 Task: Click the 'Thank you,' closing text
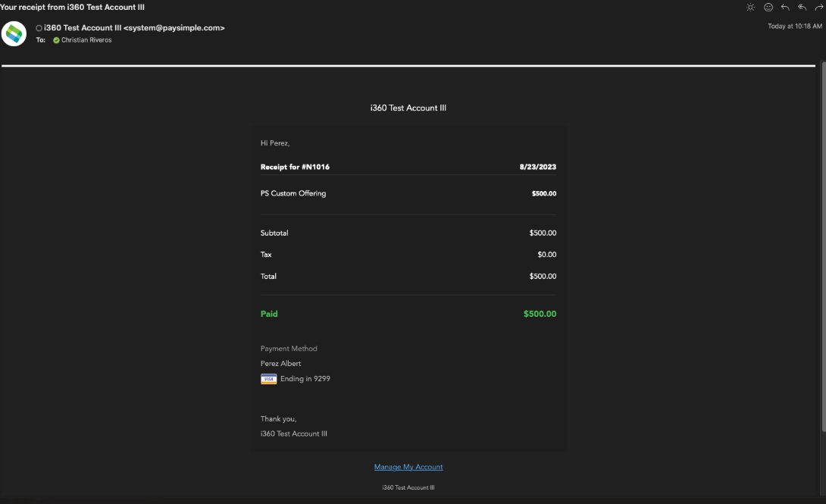pyautogui.click(x=279, y=418)
